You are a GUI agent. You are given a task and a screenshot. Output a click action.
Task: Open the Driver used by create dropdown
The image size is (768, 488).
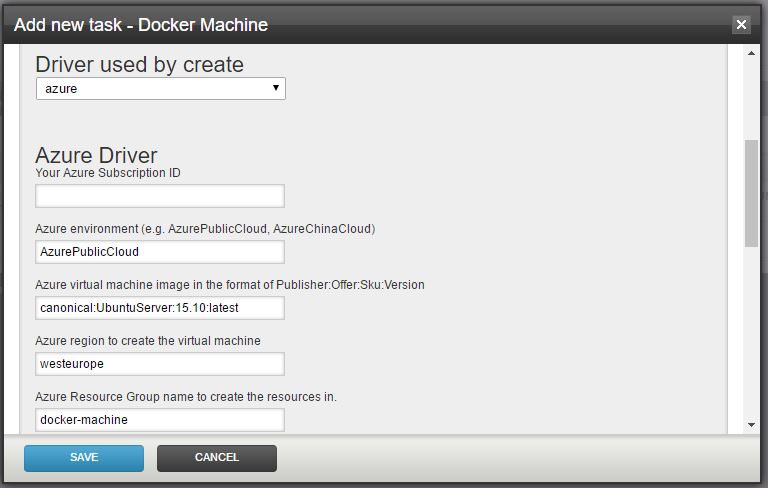[x=161, y=89]
